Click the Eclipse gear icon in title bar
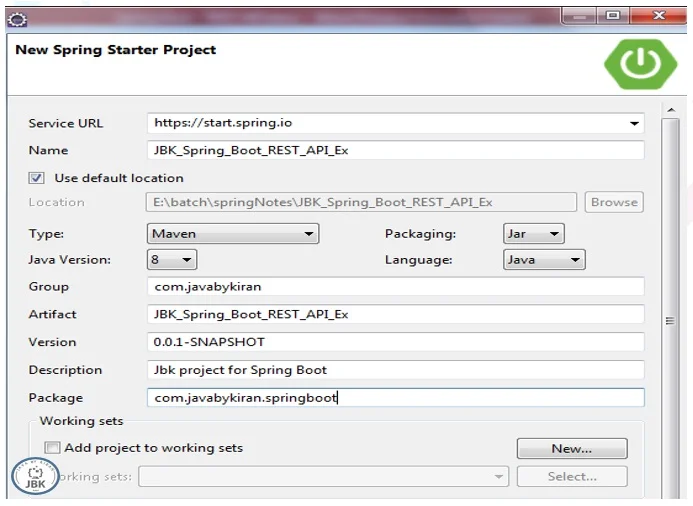 (x=18, y=19)
